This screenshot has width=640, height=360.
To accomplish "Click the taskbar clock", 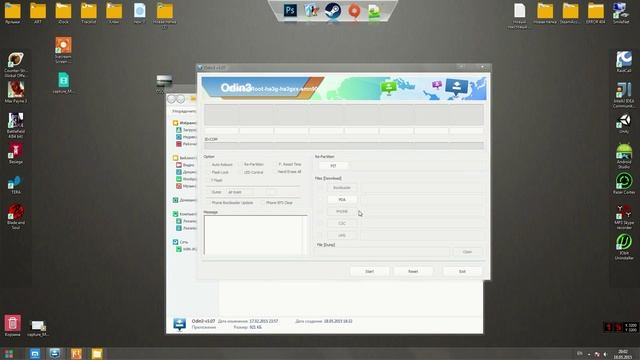I will click(622, 354).
